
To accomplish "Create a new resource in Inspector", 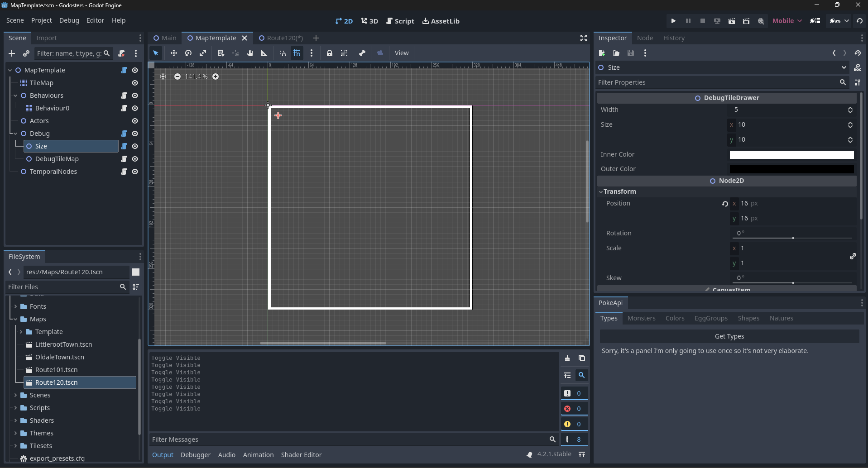I will click(x=602, y=53).
